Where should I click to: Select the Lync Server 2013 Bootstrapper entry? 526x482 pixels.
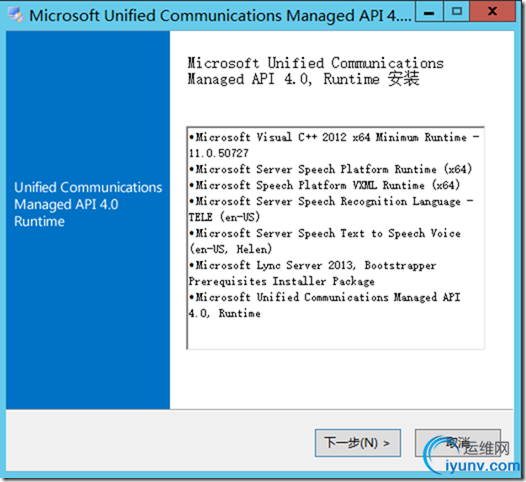(312, 273)
